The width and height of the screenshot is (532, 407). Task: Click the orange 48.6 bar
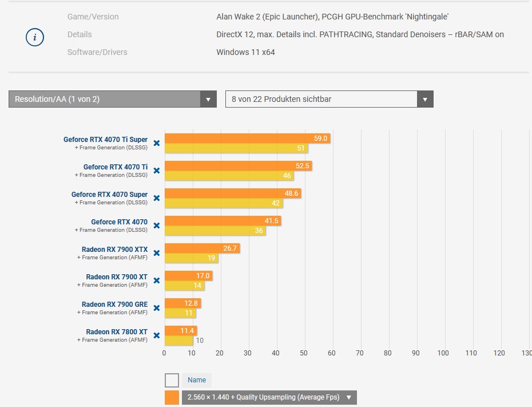(233, 193)
